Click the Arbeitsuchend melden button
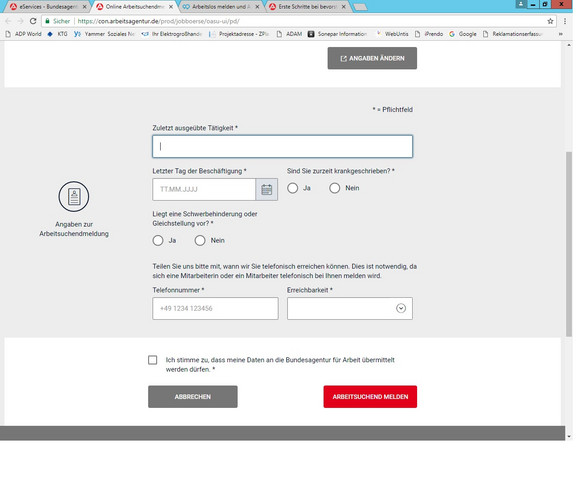This screenshot has height=480, width=580. 370,397
